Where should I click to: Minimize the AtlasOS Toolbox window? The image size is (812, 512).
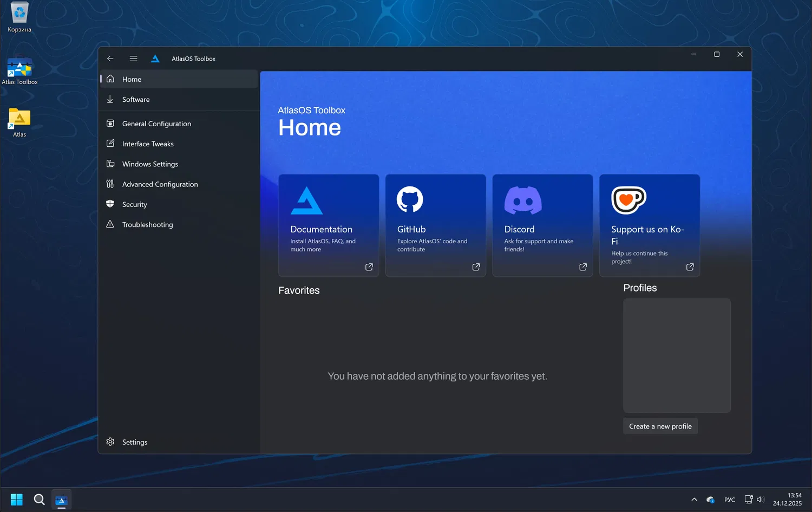[693, 54]
